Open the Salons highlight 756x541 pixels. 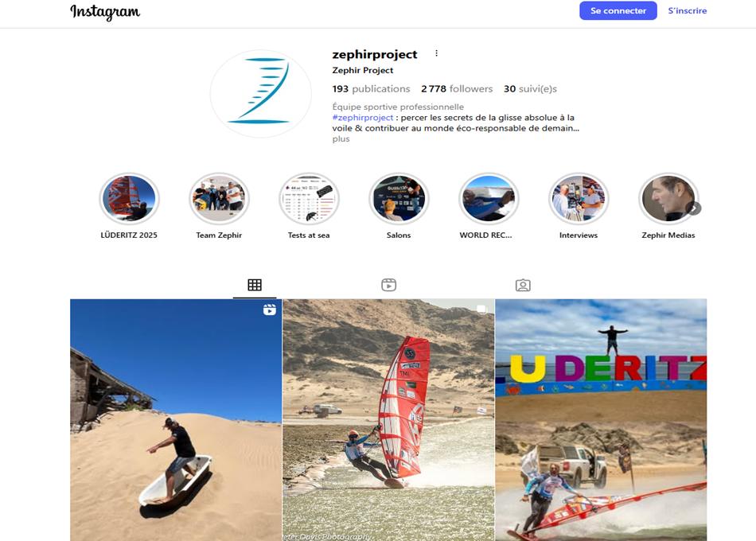tap(399, 206)
